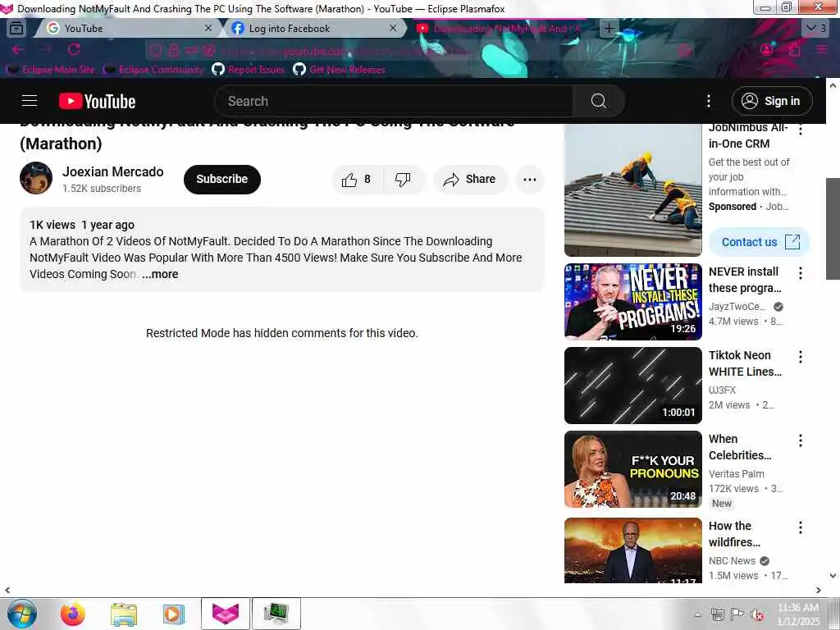840x630 pixels.
Task: Open the extensions toolbar icon
Action: (x=794, y=50)
